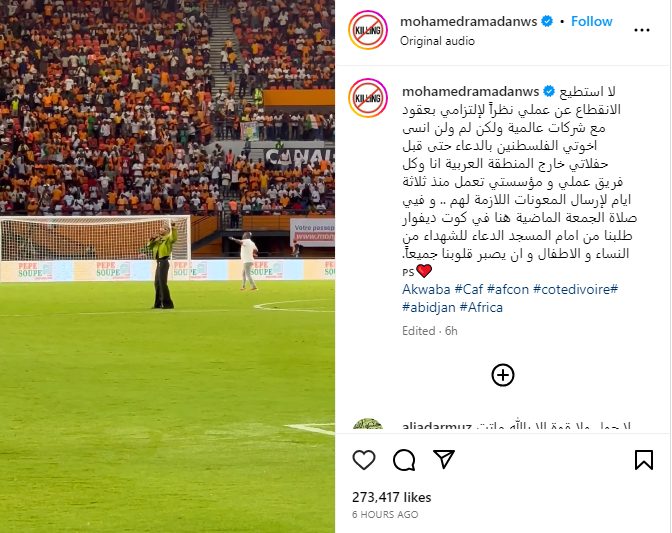Like the post with heart icon

point(364,460)
